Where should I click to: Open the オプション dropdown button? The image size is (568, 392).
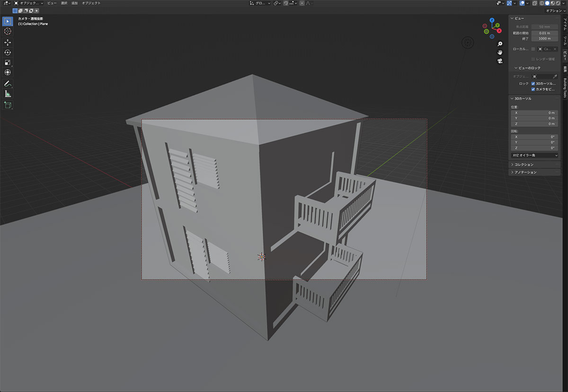tap(553, 10)
